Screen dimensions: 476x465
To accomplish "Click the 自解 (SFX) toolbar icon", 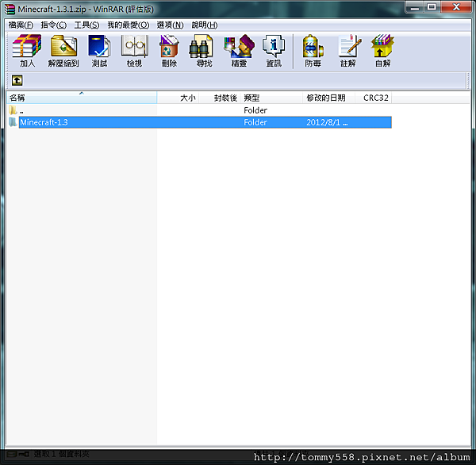I will click(382, 51).
